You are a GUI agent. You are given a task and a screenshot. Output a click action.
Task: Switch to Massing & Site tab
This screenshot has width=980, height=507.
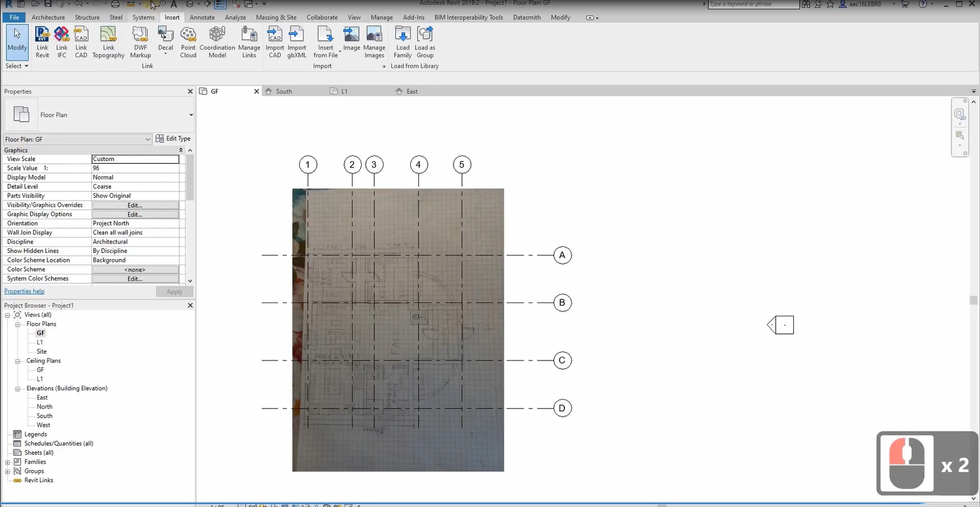(276, 17)
